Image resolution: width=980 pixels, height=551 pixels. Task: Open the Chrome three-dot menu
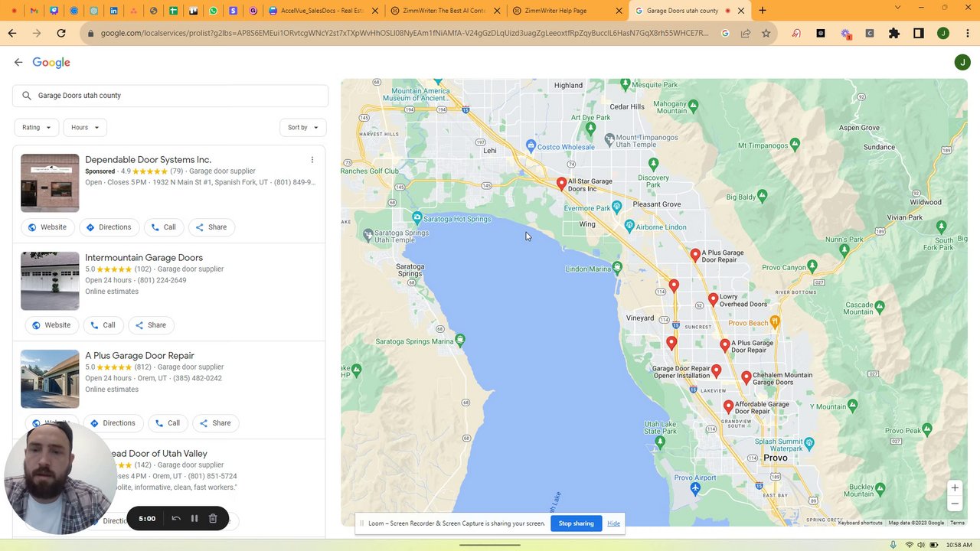[x=967, y=34]
